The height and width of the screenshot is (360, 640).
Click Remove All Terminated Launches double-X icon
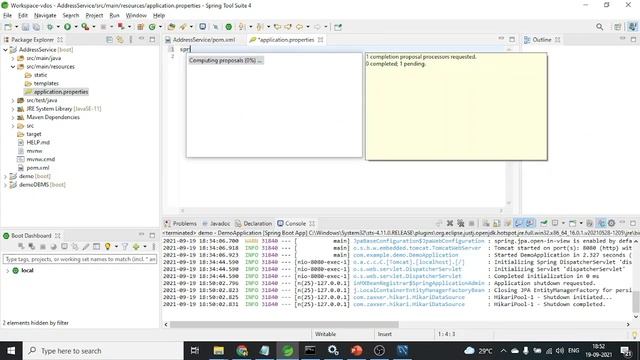coord(460,223)
